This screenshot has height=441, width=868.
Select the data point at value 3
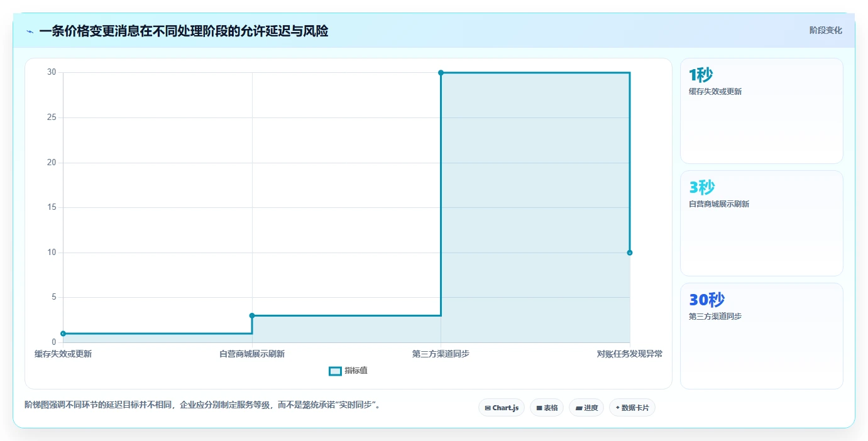tap(252, 315)
